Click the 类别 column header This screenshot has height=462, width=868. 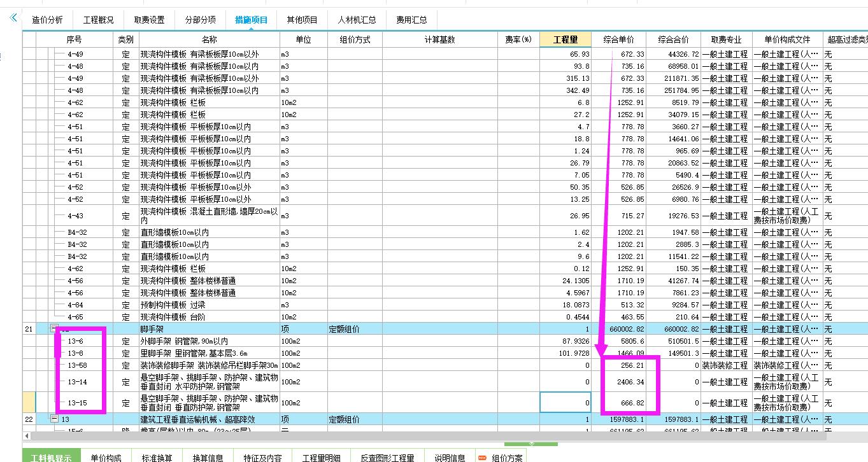[126, 39]
